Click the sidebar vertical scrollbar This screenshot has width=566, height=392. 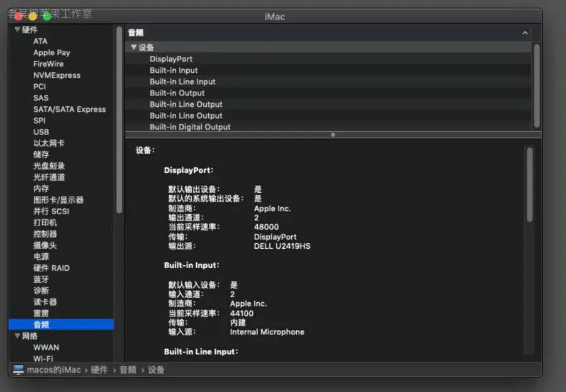click(119, 119)
